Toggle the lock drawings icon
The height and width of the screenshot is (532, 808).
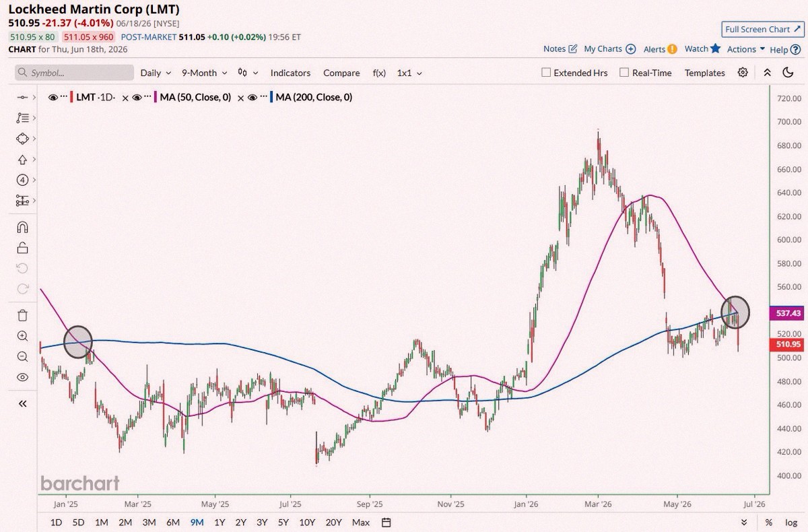(x=22, y=248)
